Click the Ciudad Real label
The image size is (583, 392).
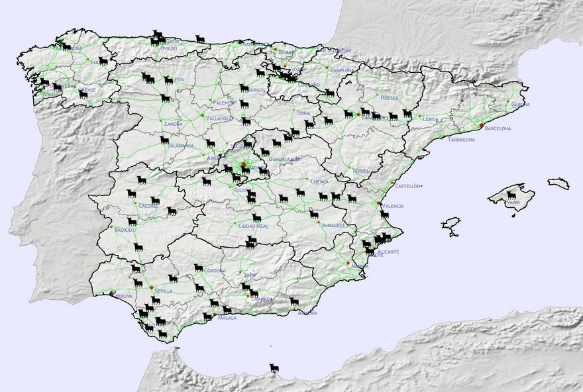[253, 226]
